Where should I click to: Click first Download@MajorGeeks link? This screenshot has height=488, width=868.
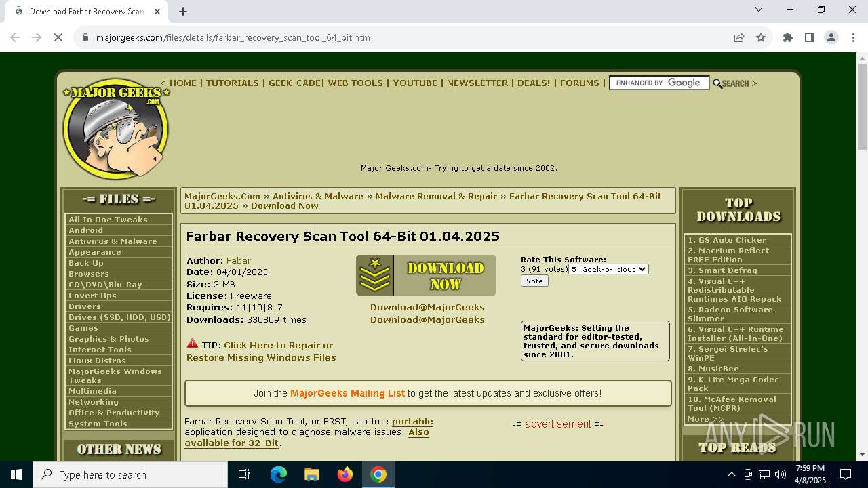pyautogui.click(x=427, y=307)
